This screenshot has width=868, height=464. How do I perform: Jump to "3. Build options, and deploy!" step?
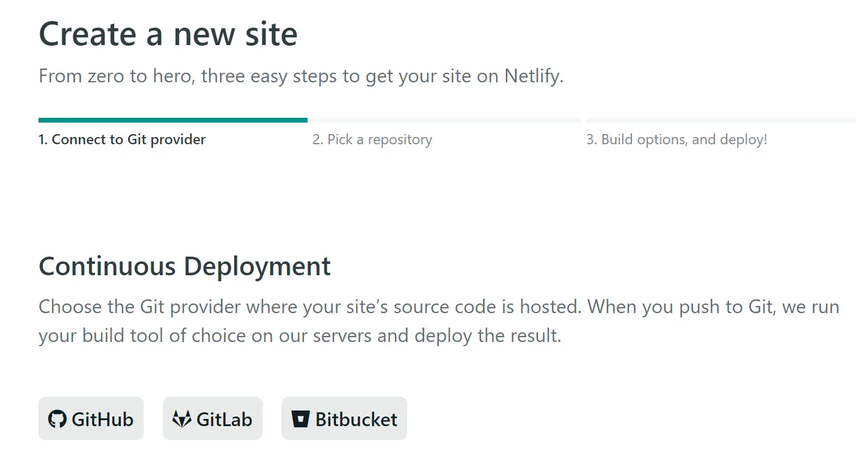(677, 139)
